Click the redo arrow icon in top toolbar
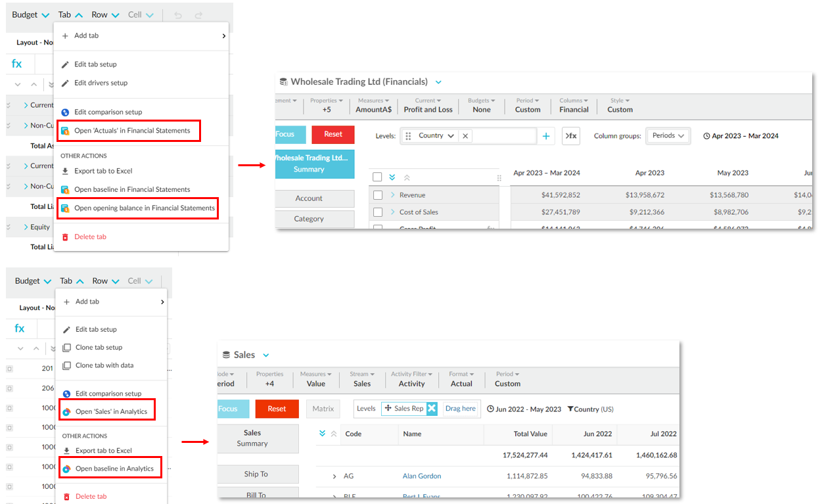The width and height of the screenshot is (824, 504). 198,15
